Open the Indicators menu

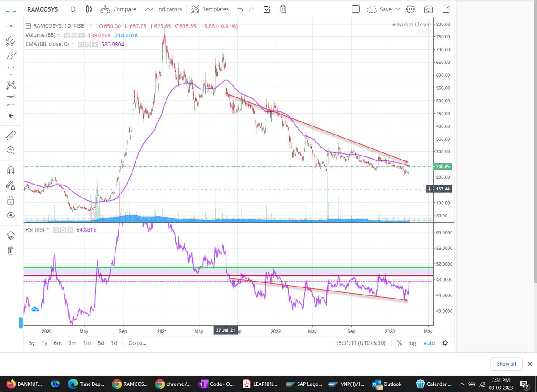tap(163, 9)
